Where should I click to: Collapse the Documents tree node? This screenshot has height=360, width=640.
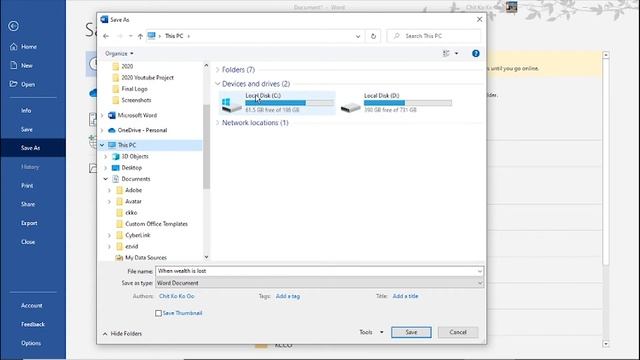[x=106, y=179]
